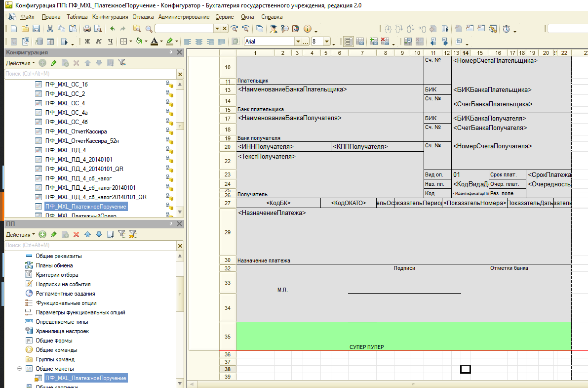The width and height of the screenshot is (588, 388).
Task: Open the Таблица menu
Action: coord(77,17)
